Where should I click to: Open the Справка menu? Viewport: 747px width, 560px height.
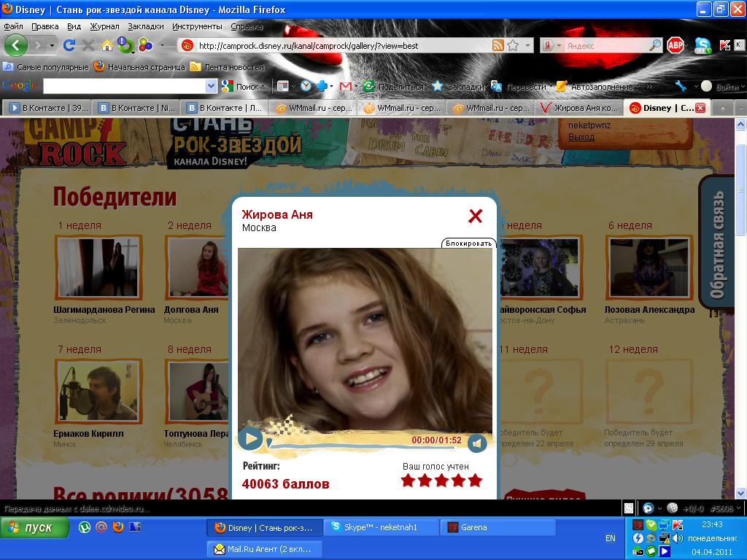(247, 26)
